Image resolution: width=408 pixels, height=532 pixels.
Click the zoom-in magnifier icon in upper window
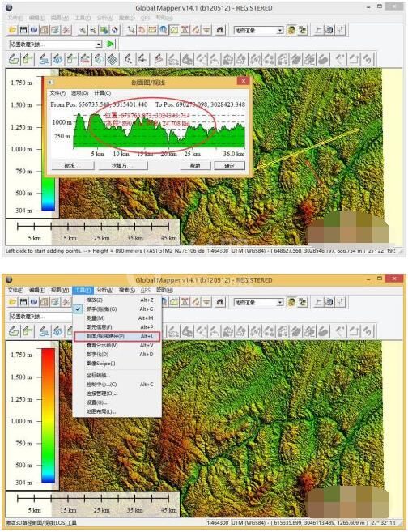click(83, 30)
